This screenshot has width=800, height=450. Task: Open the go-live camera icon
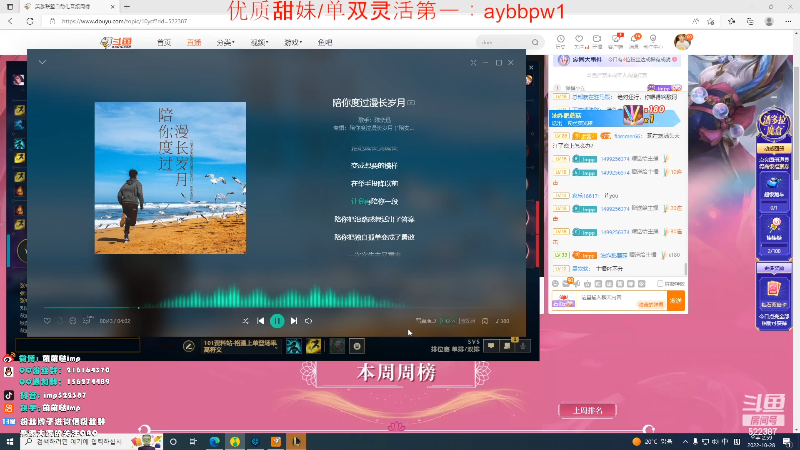597,41
